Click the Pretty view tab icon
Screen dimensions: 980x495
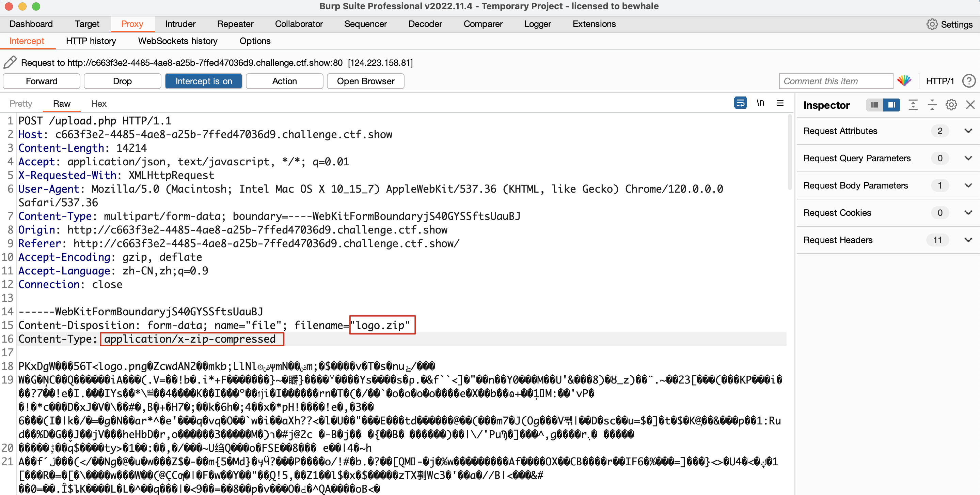pyautogui.click(x=22, y=104)
